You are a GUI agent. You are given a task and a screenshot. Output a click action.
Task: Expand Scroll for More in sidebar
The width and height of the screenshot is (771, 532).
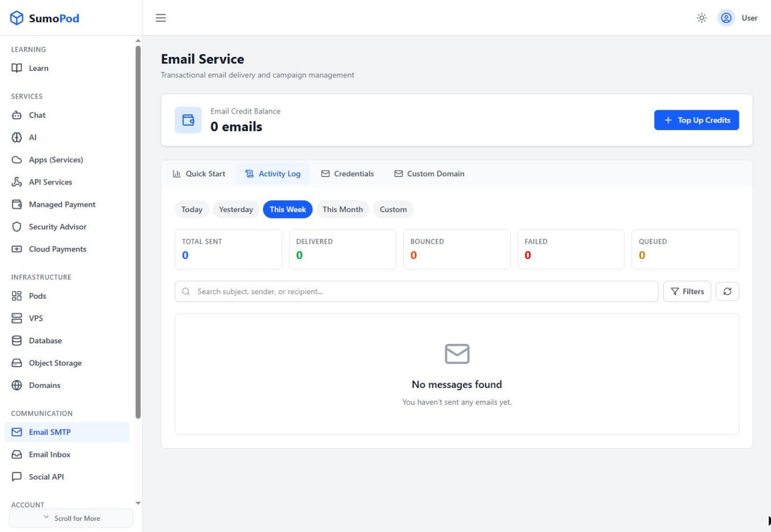tap(71, 518)
